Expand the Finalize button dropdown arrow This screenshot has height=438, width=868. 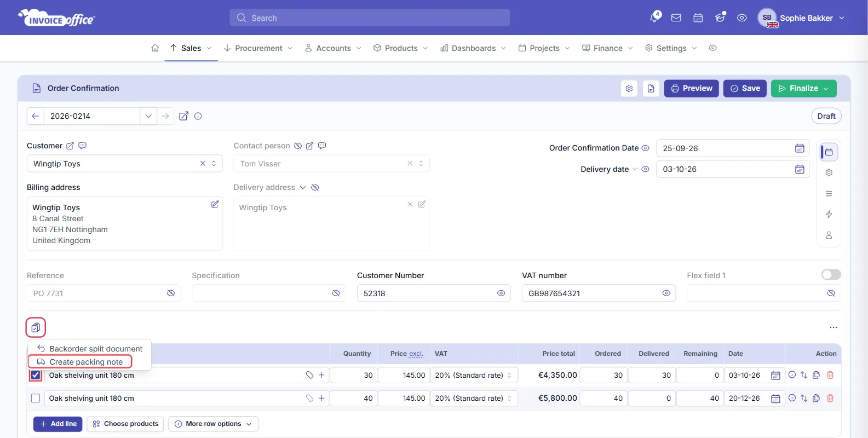tap(826, 89)
